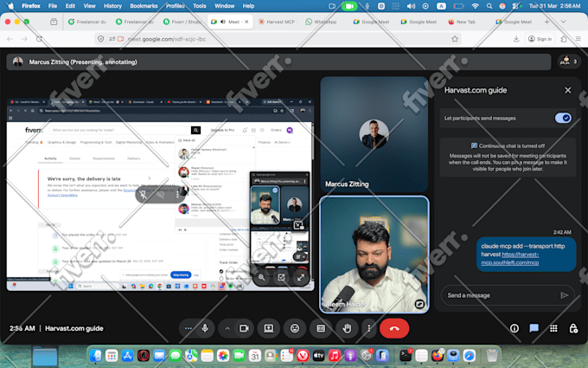Image resolution: width=588 pixels, height=368 pixels.
Task: Close the Harvast.com guide chat panel
Action: pos(568,90)
